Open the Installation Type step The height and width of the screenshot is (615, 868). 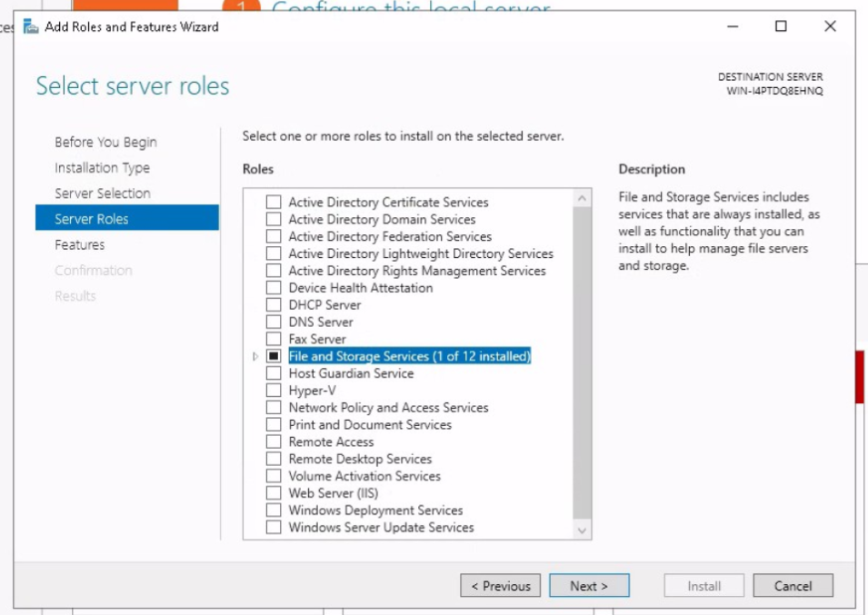(x=102, y=168)
